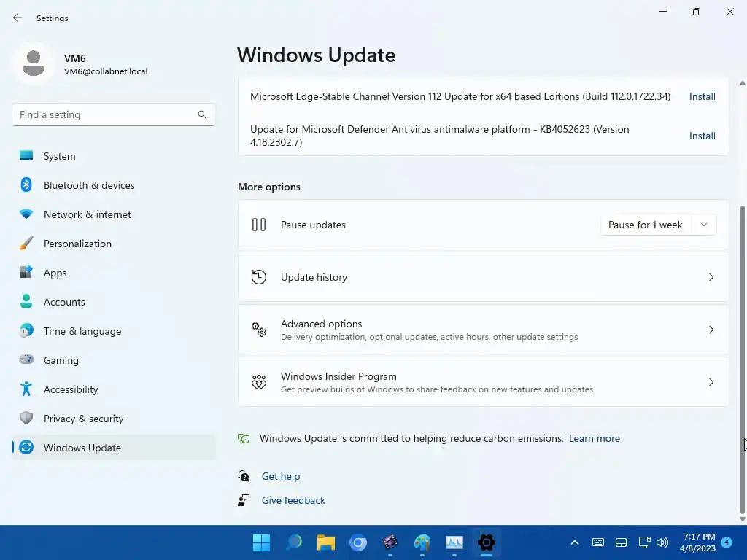Expand Update history with its chevron
Viewport: 747px width, 560px height.
711,277
